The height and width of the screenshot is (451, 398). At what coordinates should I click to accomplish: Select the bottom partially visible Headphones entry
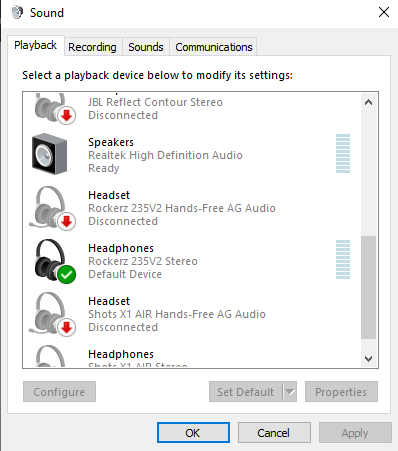tap(192, 356)
